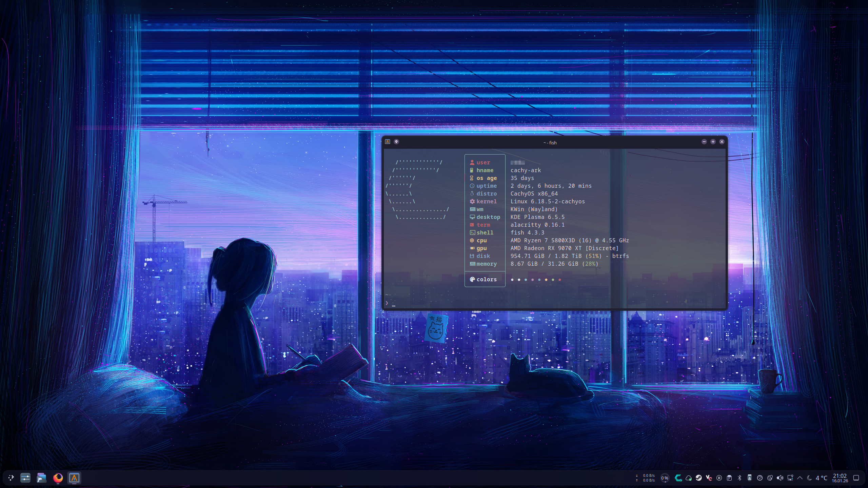Open the Steam tray icon
This screenshot has width=868, height=488.
698,478
